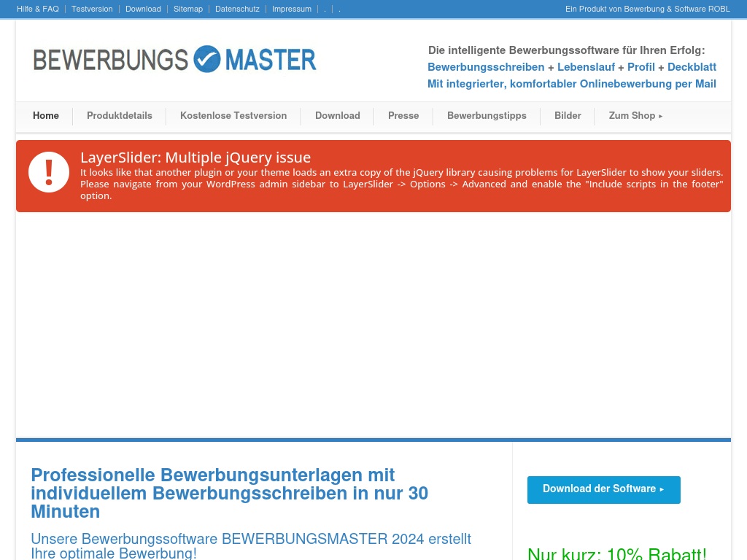Open Hilfe & FAQ link
Screen dimensions: 747x560
pyautogui.click(x=38, y=9)
